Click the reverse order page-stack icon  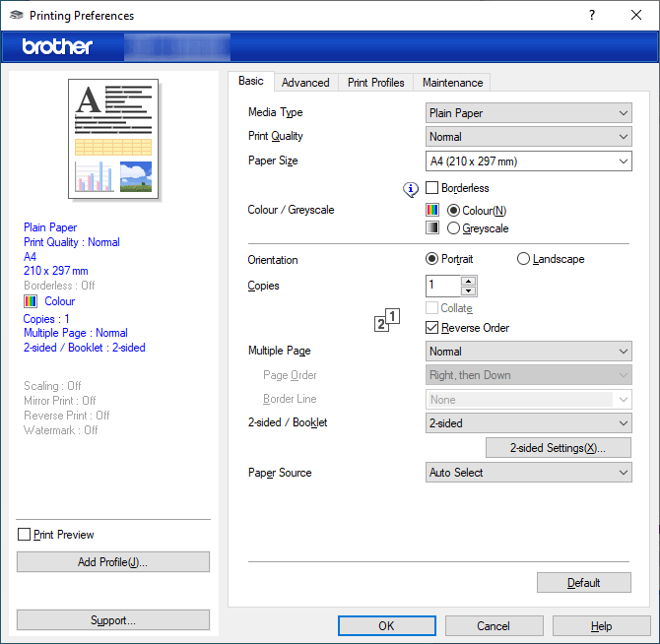[x=388, y=321]
